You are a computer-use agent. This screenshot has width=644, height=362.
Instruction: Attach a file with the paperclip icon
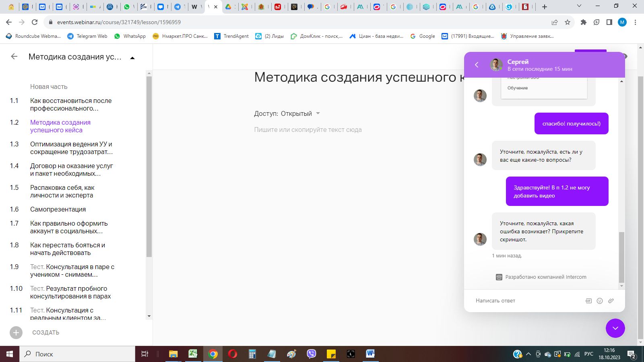pyautogui.click(x=611, y=301)
